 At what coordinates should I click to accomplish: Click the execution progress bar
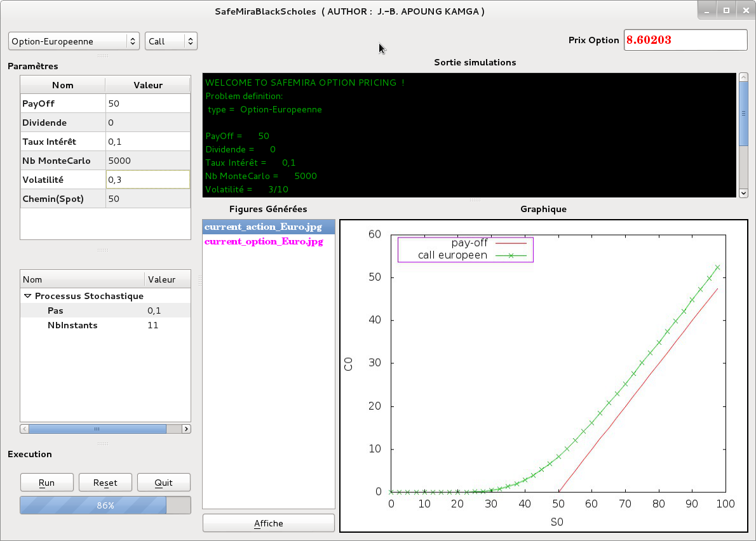[105, 505]
